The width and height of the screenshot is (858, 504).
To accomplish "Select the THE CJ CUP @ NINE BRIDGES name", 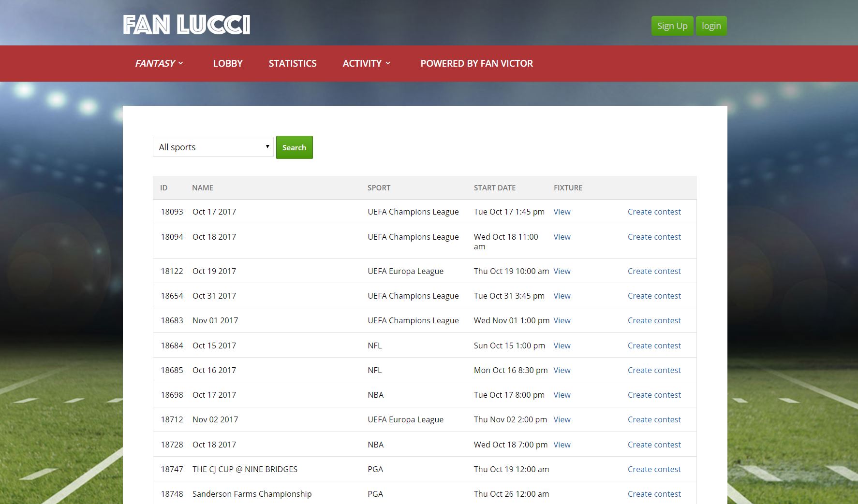I will (x=245, y=469).
